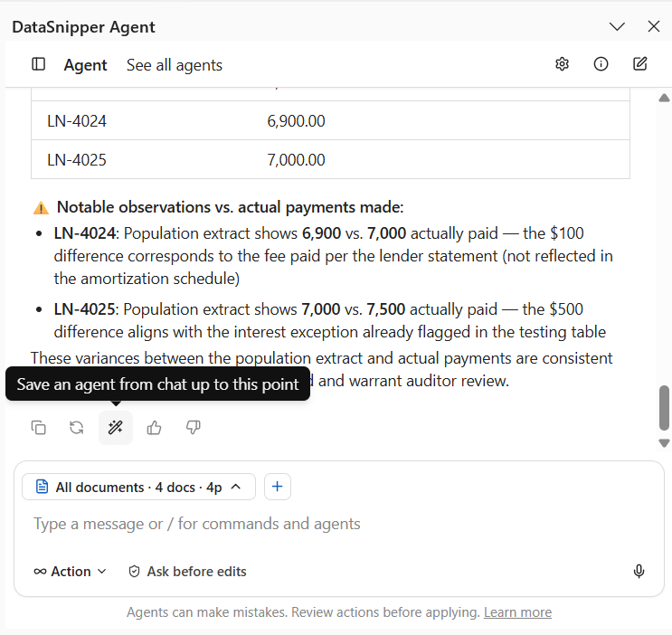Open the info circle icon
672x635 pixels.
click(601, 64)
